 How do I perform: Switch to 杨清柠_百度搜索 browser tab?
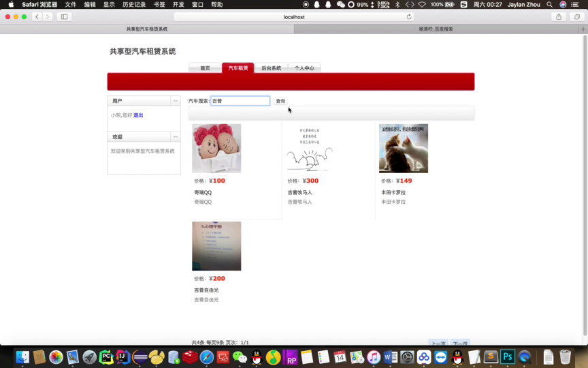(x=436, y=29)
